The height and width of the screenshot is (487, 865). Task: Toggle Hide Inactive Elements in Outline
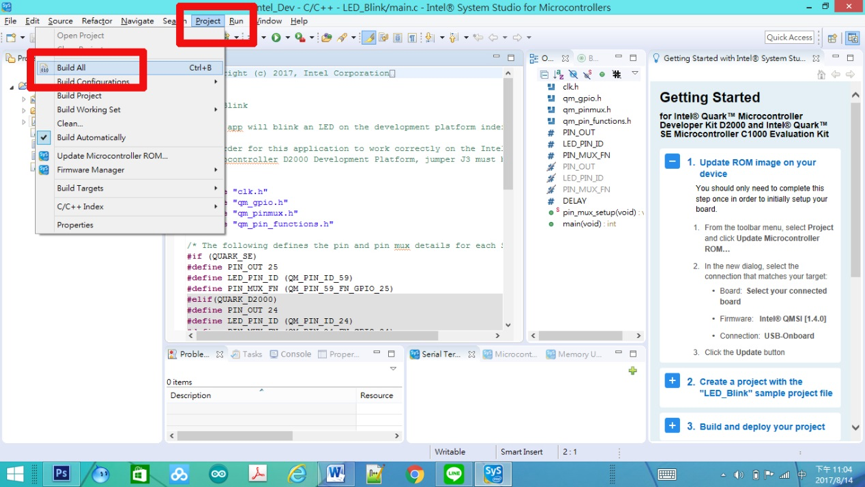tap(617, 74)
